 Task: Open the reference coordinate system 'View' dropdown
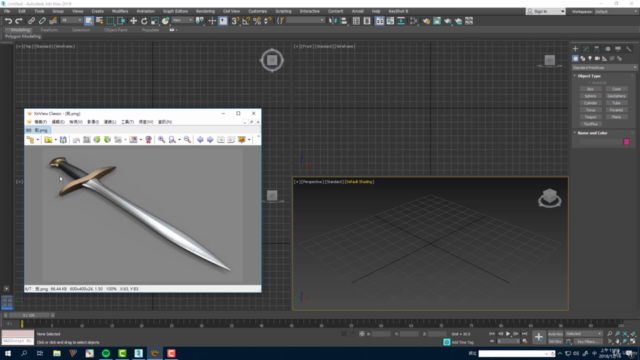pos(182,20)
